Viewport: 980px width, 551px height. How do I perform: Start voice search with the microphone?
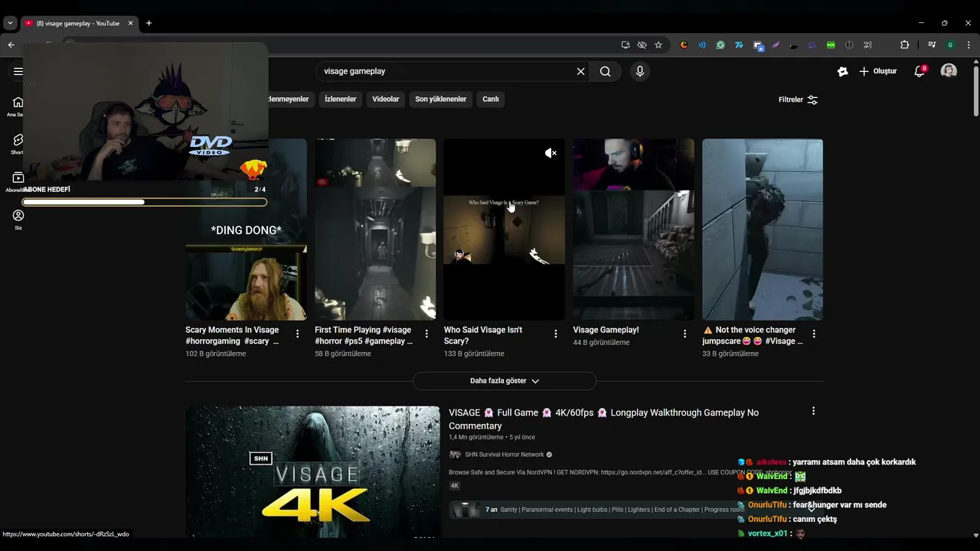(x=640, y=71)
